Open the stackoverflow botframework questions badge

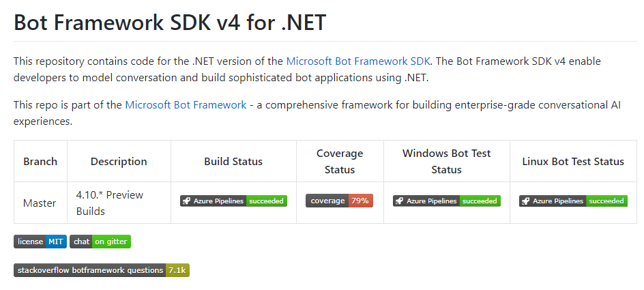pos(101,270)
